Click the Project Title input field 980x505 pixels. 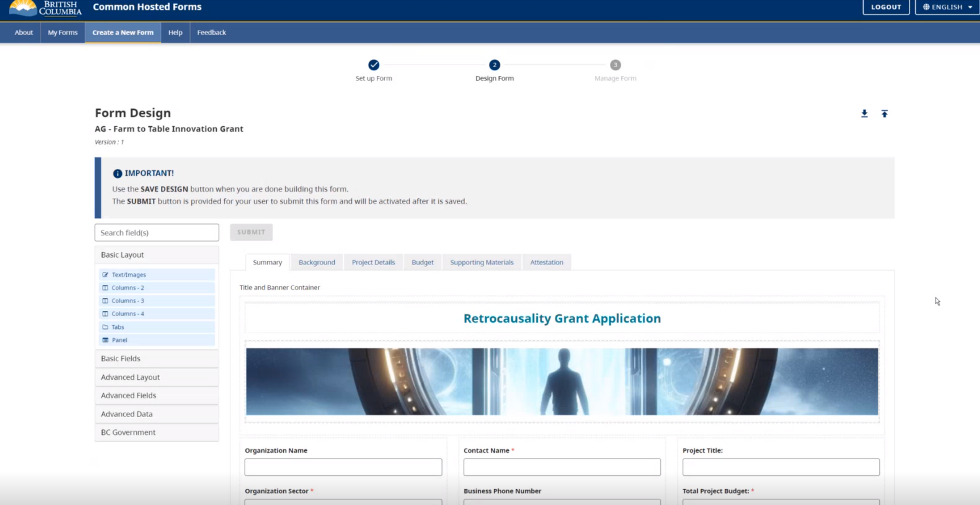(781, 467)
